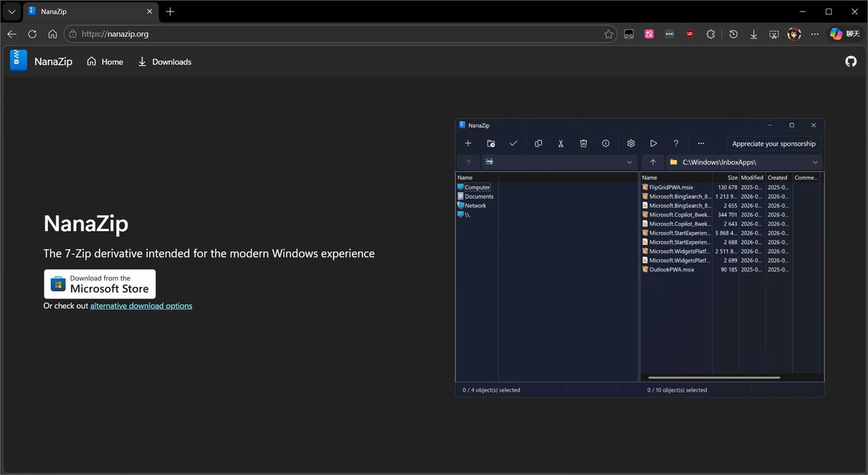The width and height of the screenshot is (868, 475).
Task: Open the More ellipsis menu in the NanaZip toolbar
Action: coord(701,143)
